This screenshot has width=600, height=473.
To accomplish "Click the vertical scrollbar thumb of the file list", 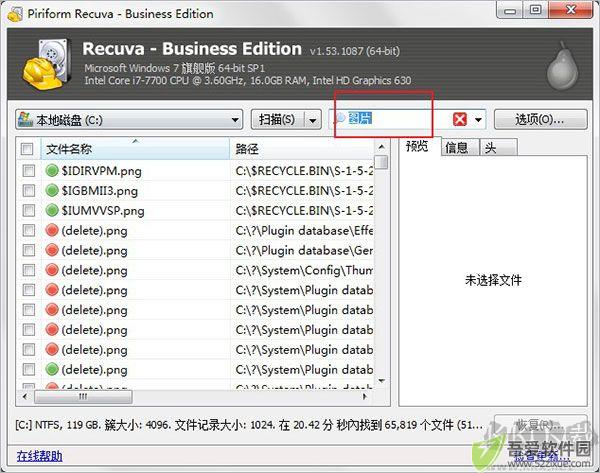I will pos(381,162).
